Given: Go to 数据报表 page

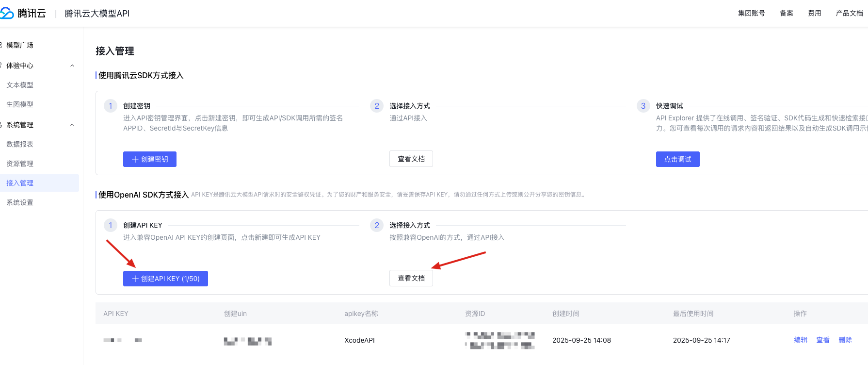Looking at the screenshot, I should tap(20, 144).
